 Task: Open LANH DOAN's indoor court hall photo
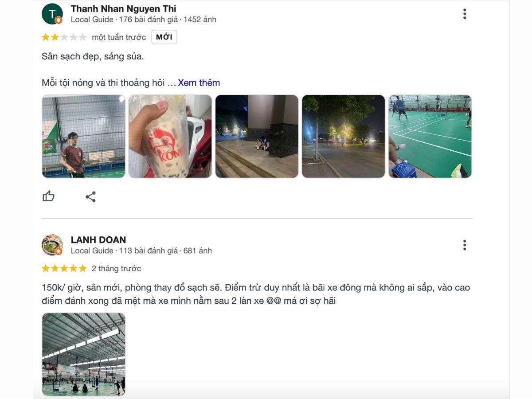tap(84, 354)
